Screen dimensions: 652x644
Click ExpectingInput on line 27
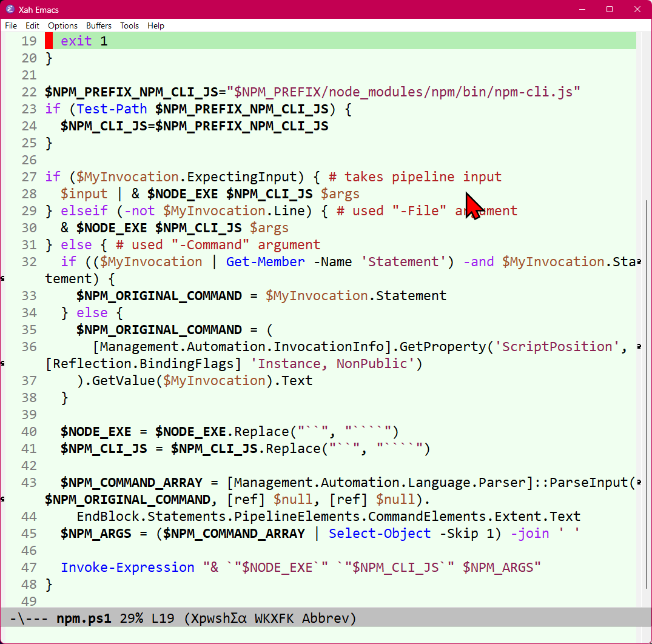pos(242,176)
